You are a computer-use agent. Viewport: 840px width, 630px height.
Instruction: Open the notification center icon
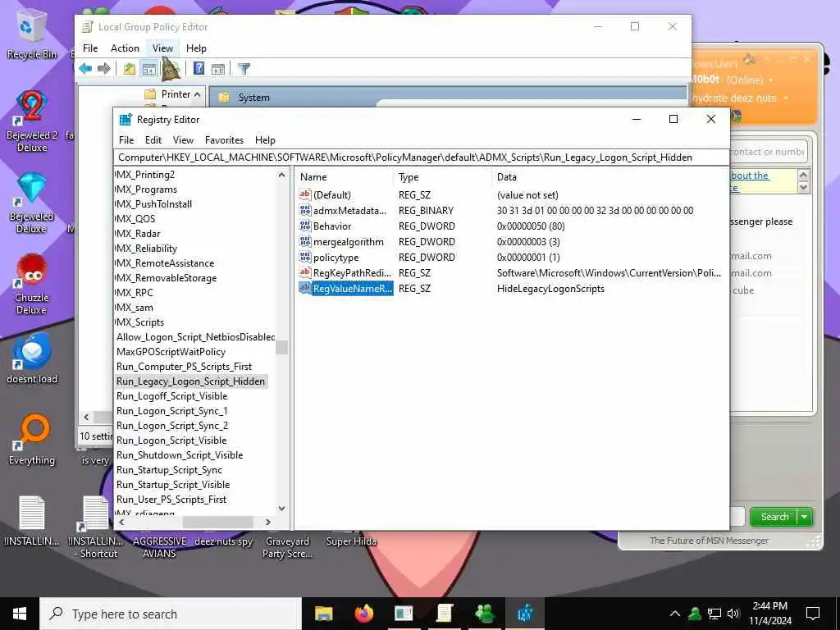(x=813, y=614)
